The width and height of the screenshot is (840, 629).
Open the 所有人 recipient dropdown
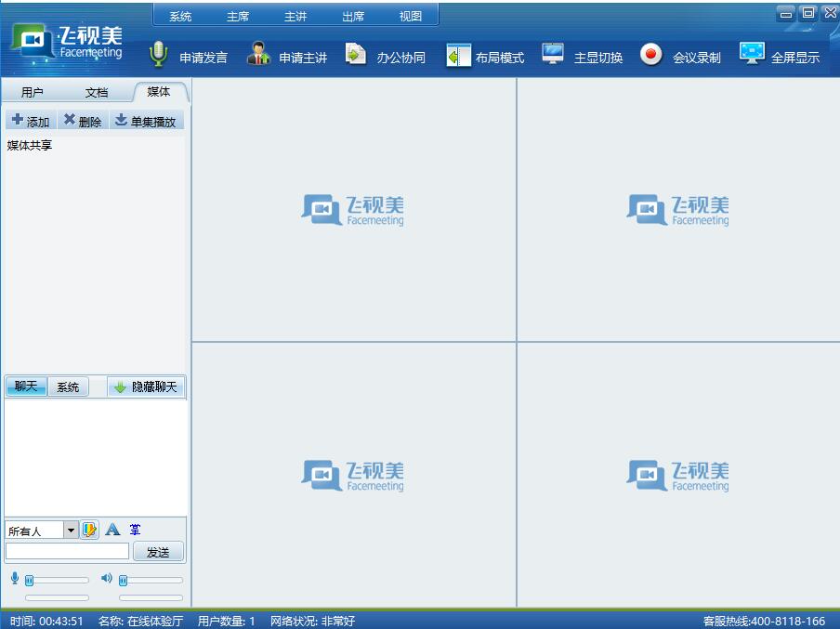70,529
